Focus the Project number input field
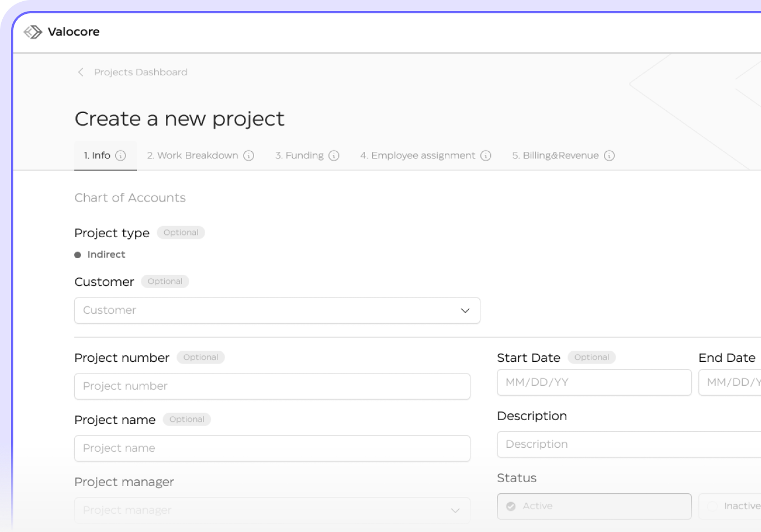The image size is (761, 532). point(272,386)
